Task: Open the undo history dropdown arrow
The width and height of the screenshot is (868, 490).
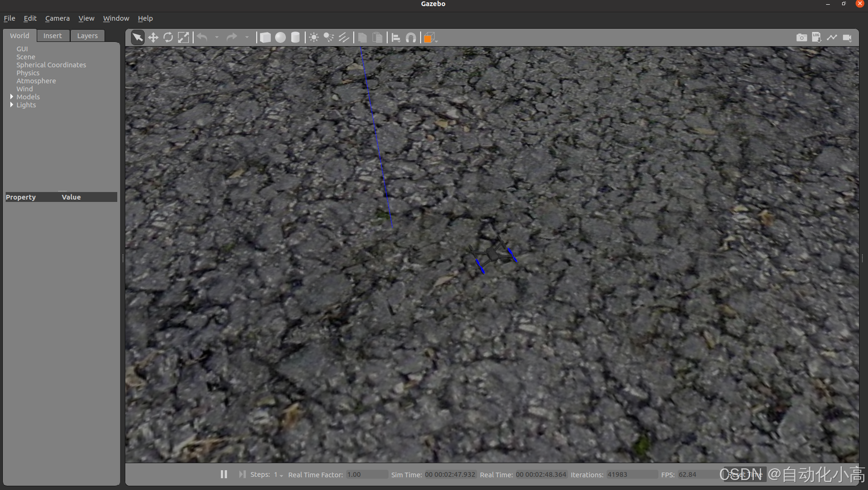Action: 217,37
